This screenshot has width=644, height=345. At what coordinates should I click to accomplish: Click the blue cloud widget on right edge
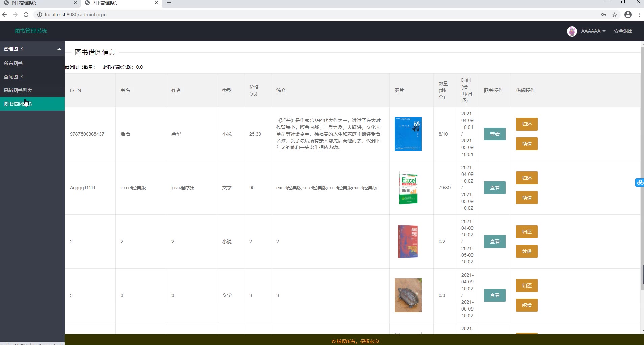tap(640, 183)
